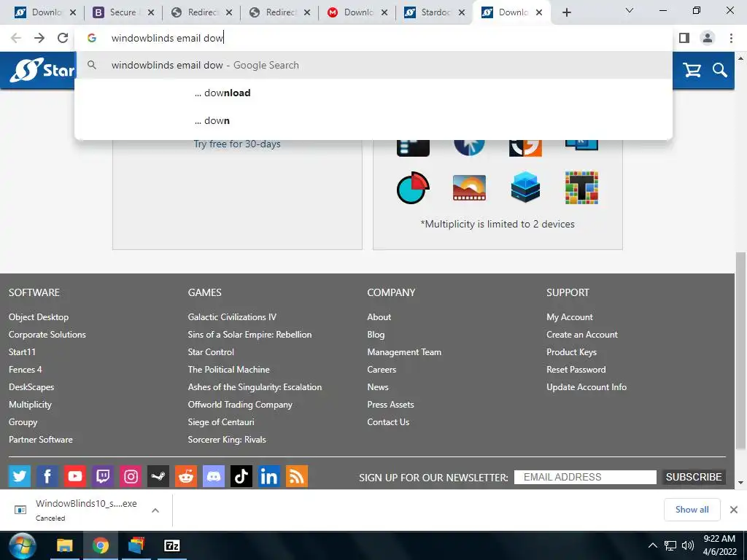Click the sunset filmstrip app icon

(469, 187)
